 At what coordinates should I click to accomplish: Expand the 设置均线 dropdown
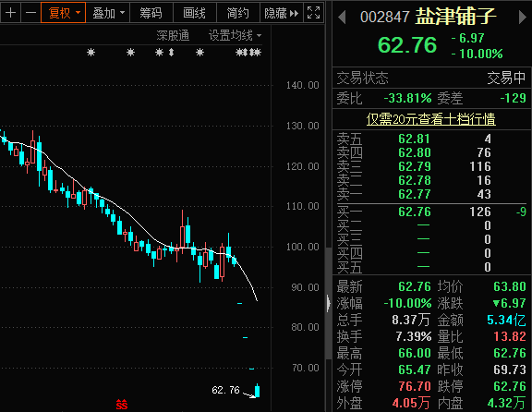tap(235, 35)
